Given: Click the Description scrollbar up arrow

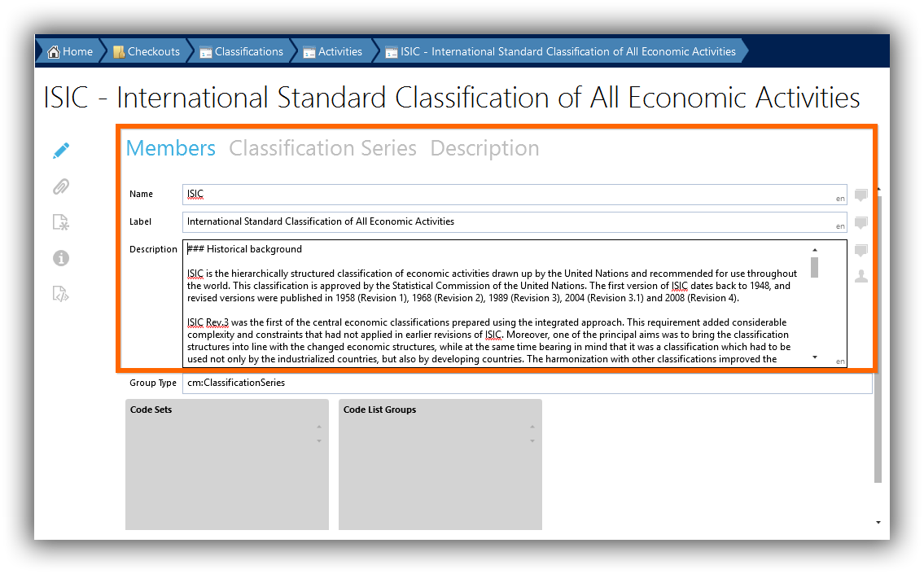Looking at the screenshot, I should click(814, 250).
